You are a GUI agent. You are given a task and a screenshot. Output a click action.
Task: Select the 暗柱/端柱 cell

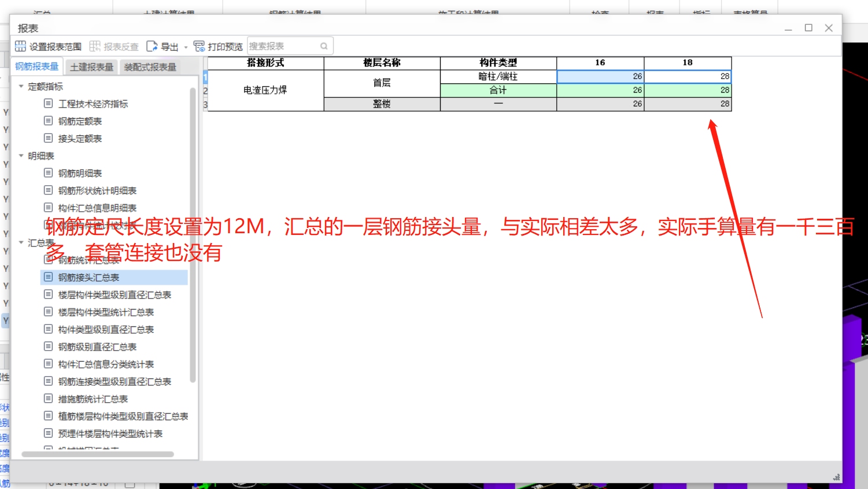[x=498, y=76]
